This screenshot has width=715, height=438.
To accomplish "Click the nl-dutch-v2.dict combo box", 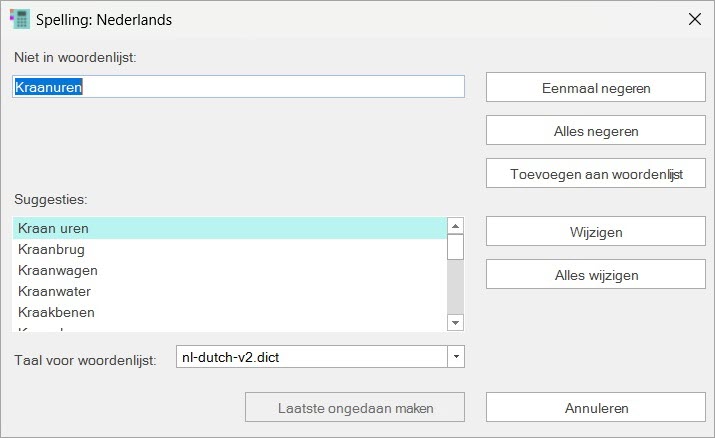I will tap(310, 356).
